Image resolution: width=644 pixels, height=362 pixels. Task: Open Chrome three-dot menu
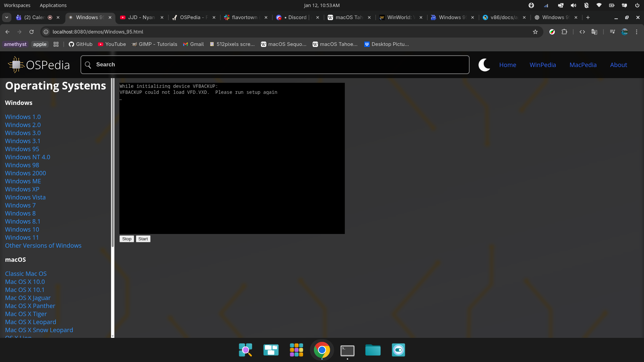637,32
